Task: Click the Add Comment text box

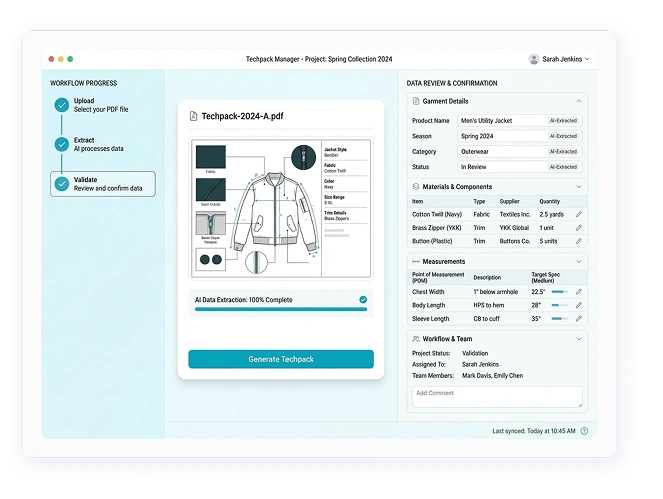Action: coord(497,397)
